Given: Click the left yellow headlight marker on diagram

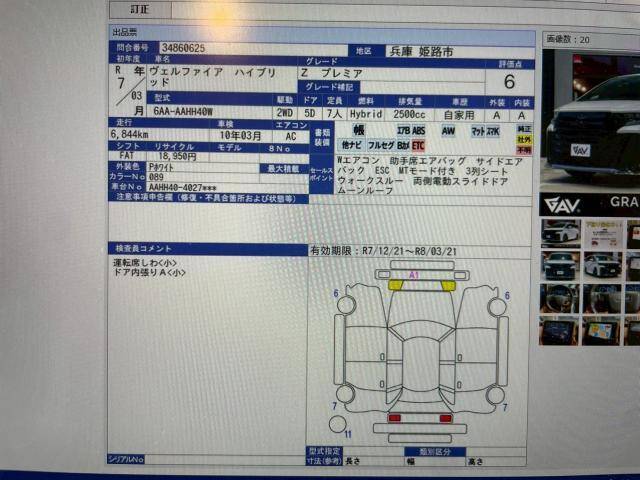Looking at the screenshot, I should pos(396,285).
